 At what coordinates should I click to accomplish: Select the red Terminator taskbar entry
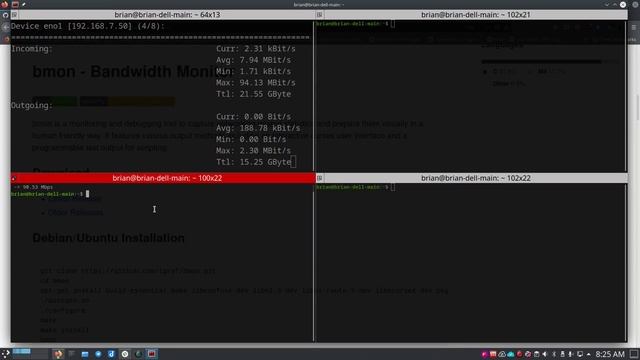pyautogui.click(x=152, y=354)
